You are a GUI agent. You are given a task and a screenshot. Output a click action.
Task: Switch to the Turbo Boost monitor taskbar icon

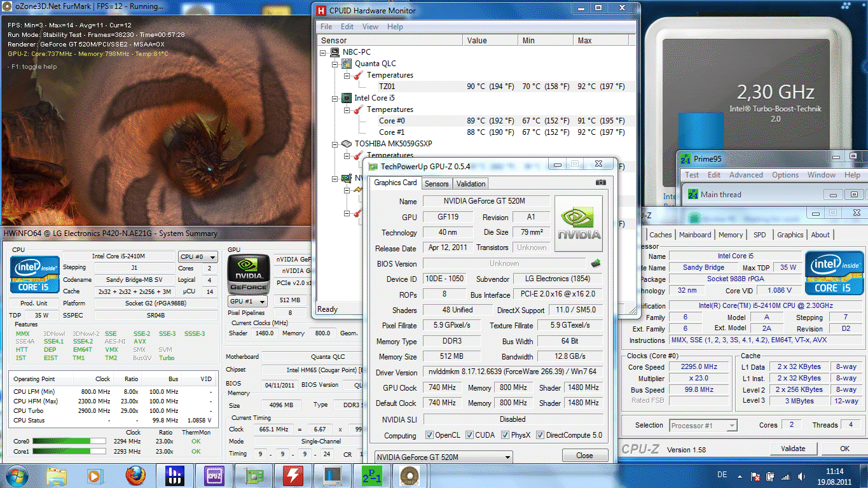click(331, 475)
